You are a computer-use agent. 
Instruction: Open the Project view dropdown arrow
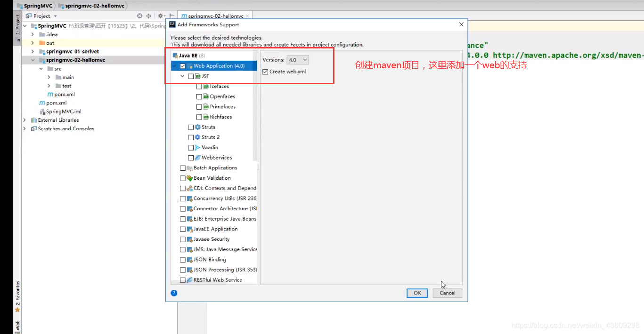(x=55, y=16)
